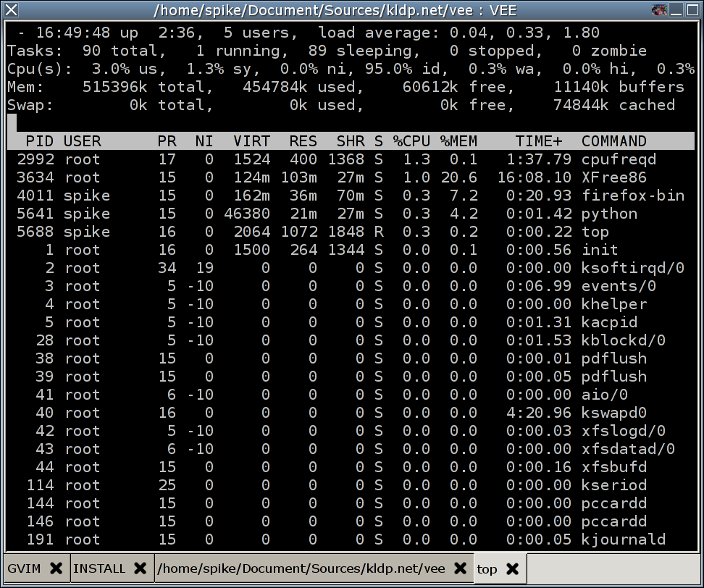This screenshot has width=704, height=588.
Task: Click the window title text in title bar
Action: pos(351,10)
